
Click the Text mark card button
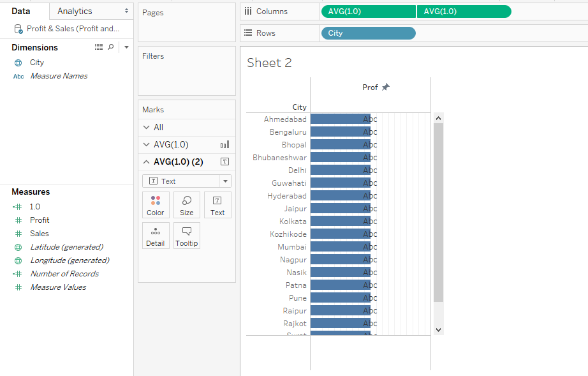coord(217,205)
